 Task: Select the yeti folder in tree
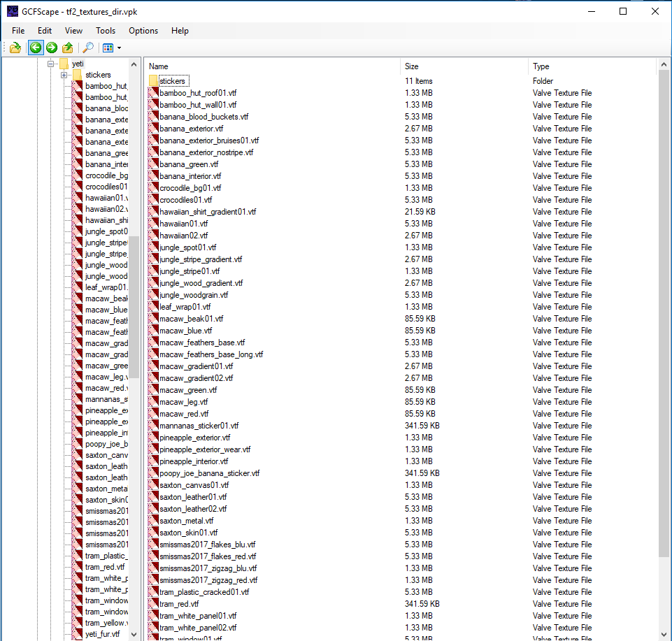[x=78, y=64]
